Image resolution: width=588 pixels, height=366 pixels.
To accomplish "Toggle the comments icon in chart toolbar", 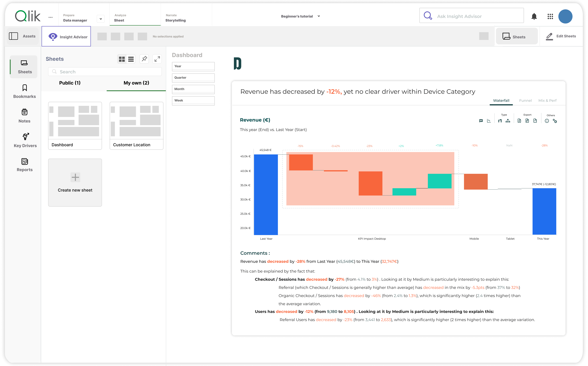I will click(x=481, y=121).
